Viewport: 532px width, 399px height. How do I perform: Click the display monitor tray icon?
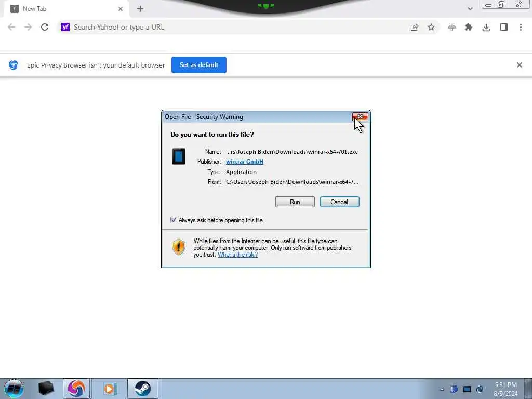(x=467, y=389)
